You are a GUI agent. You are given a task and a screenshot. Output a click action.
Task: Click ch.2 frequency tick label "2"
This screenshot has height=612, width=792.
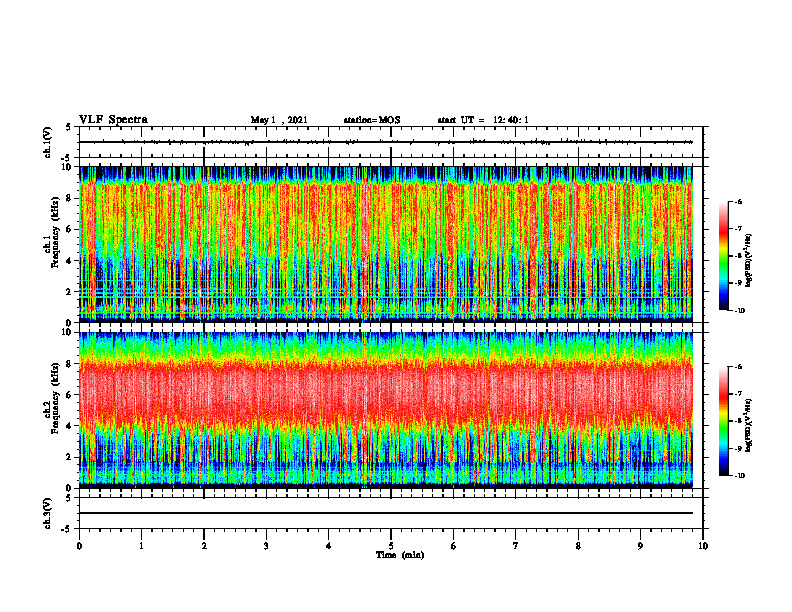(70, 457)
